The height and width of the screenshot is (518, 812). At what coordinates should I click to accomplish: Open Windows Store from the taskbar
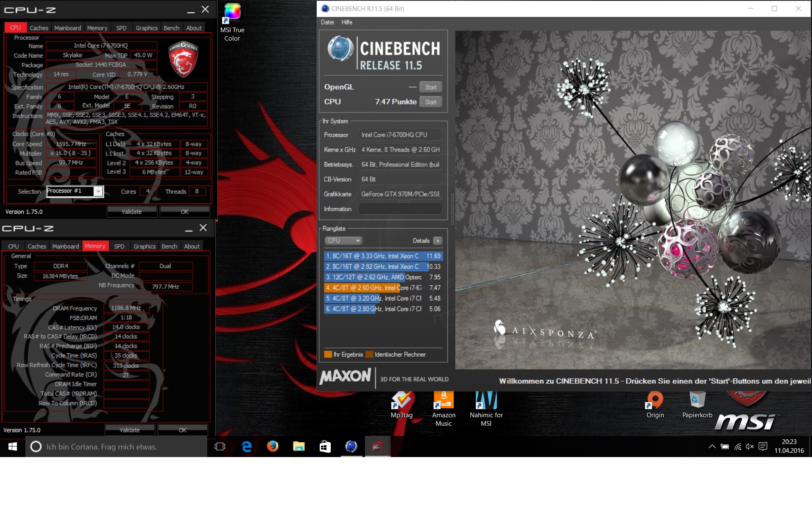click(325, 446)
